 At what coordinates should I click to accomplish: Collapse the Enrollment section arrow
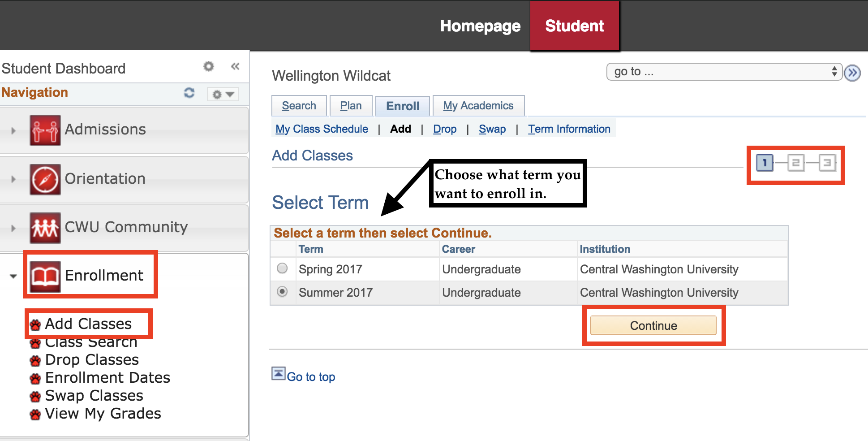(13, 276)
